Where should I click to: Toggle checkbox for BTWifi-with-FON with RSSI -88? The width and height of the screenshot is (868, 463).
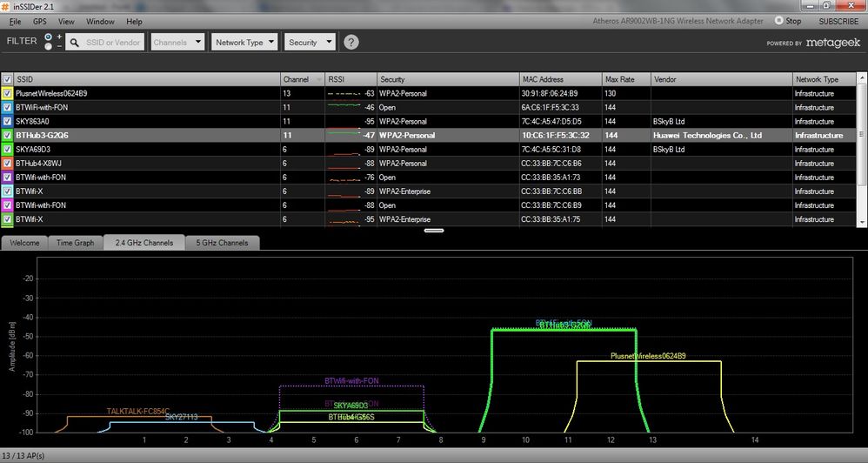7,205
